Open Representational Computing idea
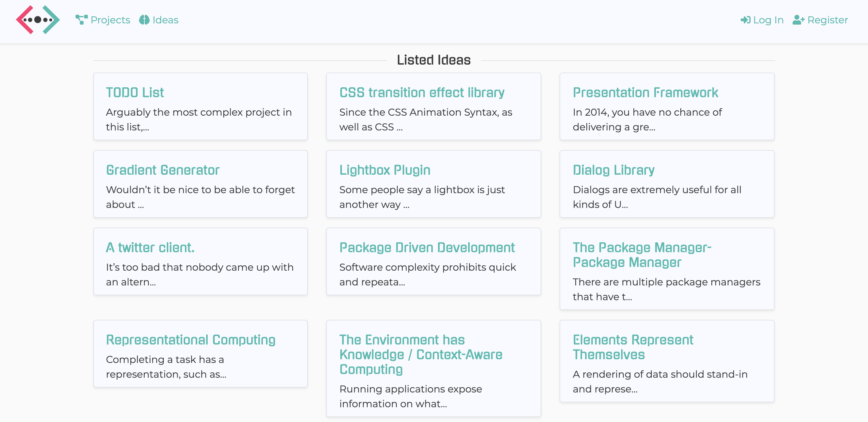 click(x=190, y=340)
